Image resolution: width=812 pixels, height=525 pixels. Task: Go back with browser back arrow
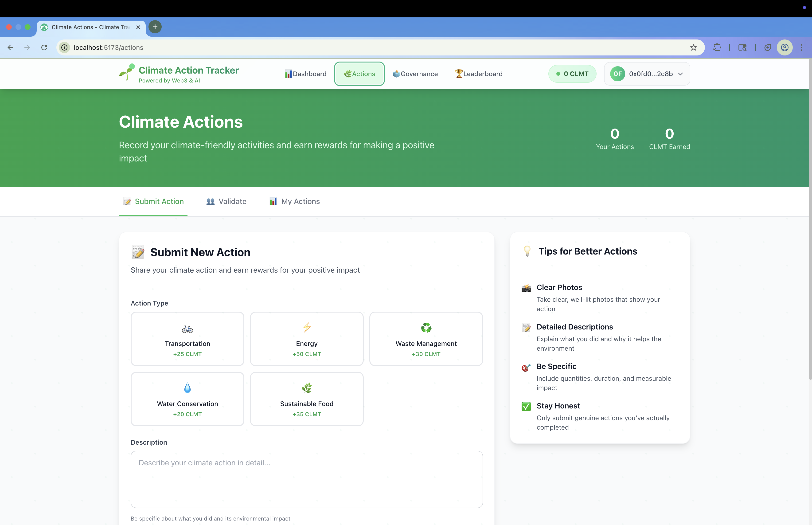pos(11,47)
